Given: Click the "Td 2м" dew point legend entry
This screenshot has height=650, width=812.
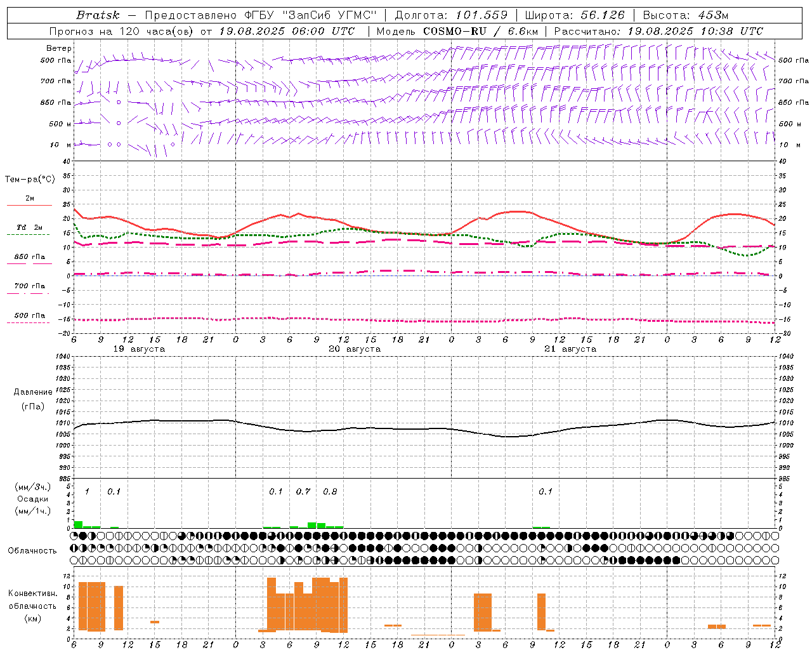Looking at the screenshot, I should 30,227.
